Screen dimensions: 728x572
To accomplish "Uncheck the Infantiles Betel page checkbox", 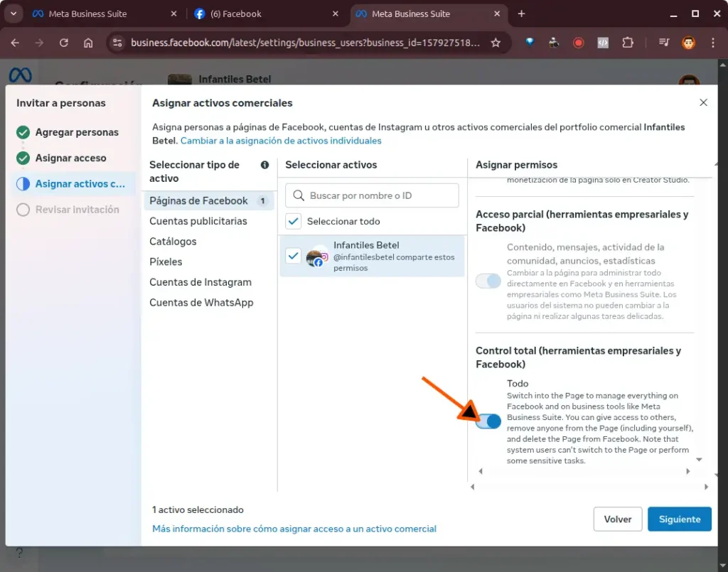I will (293, 256).
